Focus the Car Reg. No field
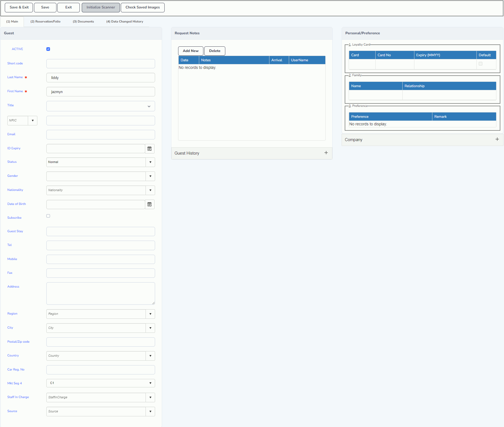The height and width of the screenshot is (427, 504). click(x=101, y=370)
